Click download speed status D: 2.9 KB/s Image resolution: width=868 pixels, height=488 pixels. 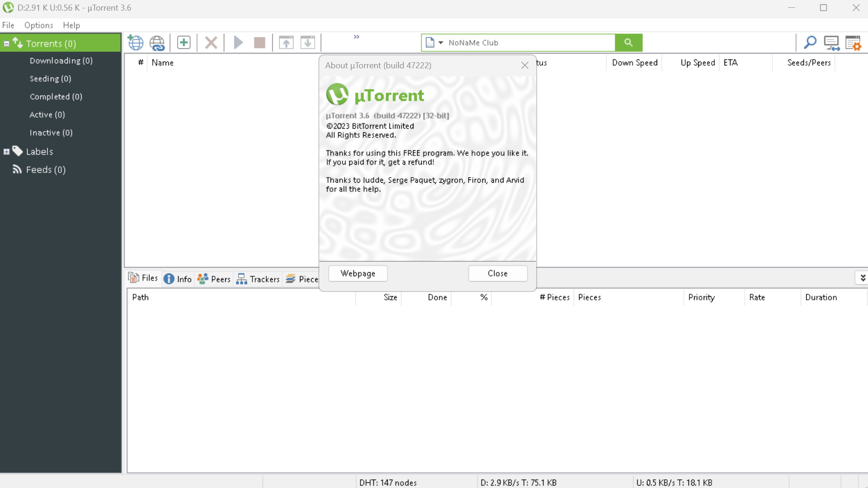[518, 482]
